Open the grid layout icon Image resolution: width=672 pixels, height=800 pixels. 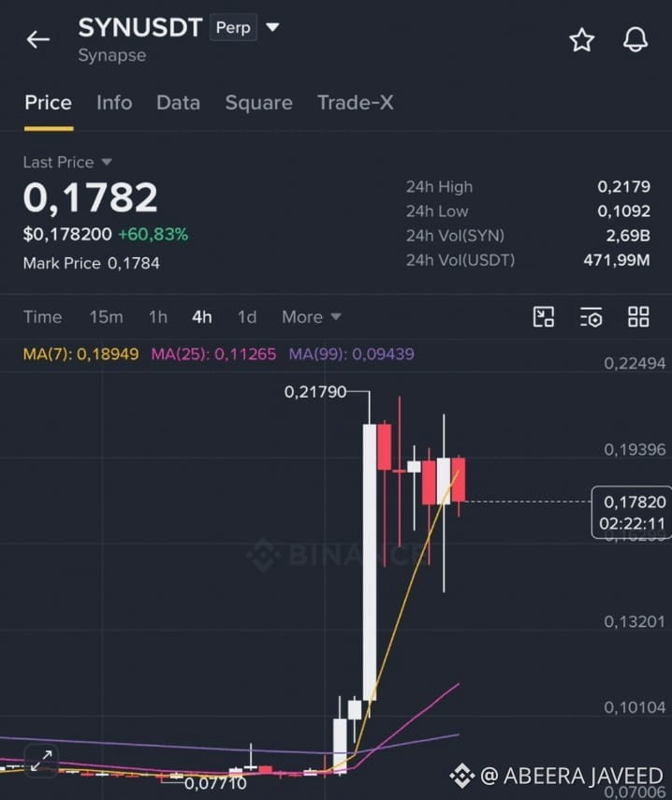click(638, 317)
